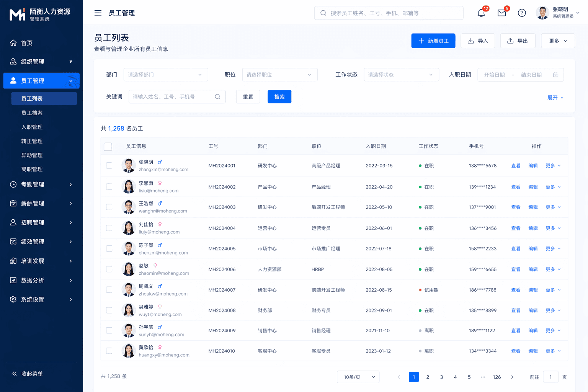
Task: Click the 开始日期 start date field
Action: pyautogui.click(x=495, y=75)
